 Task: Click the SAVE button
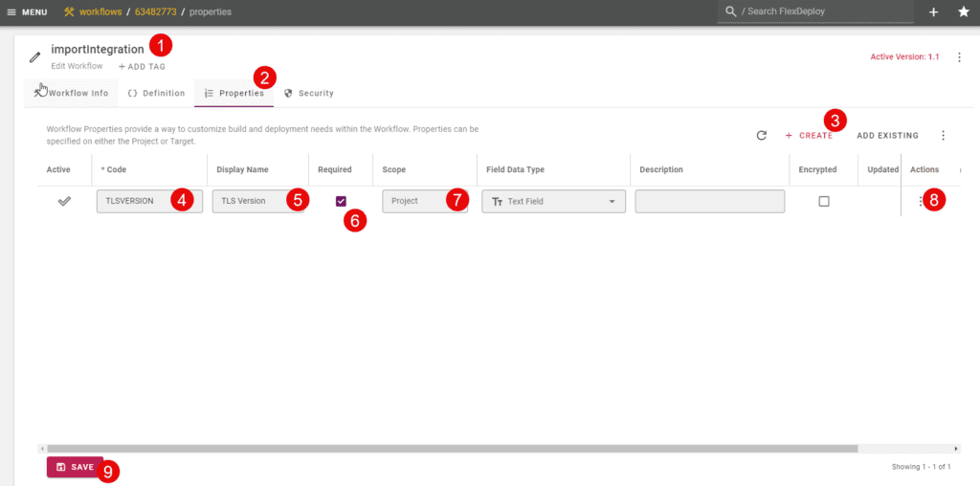[75, 467]
